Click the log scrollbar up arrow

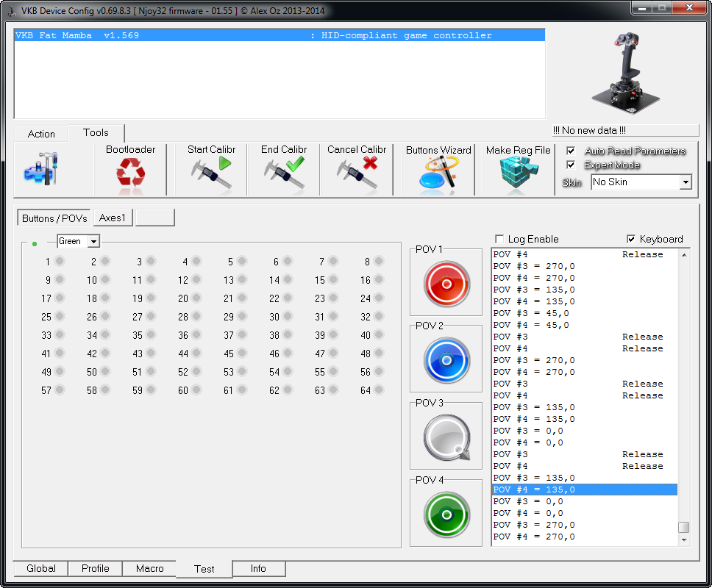point(684,255)
